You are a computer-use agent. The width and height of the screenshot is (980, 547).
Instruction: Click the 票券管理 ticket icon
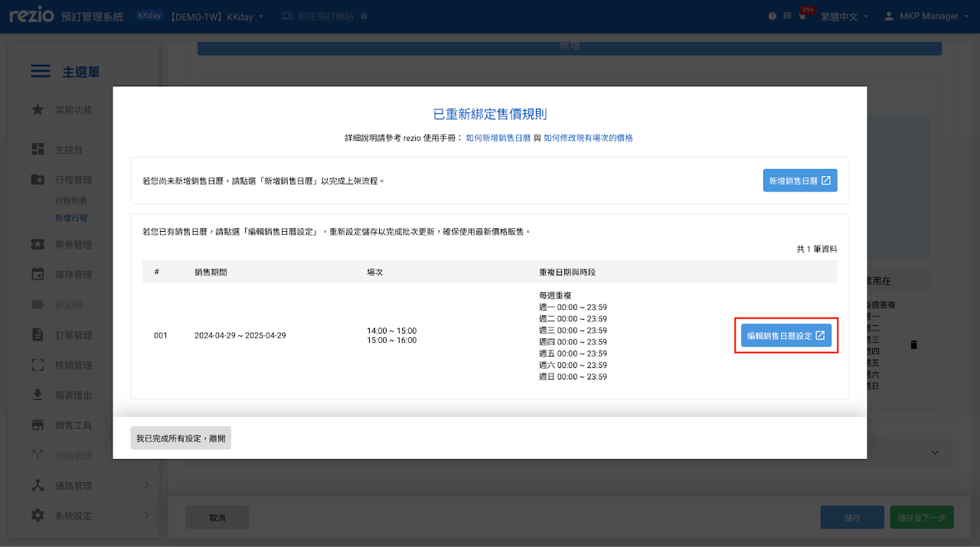38,245
